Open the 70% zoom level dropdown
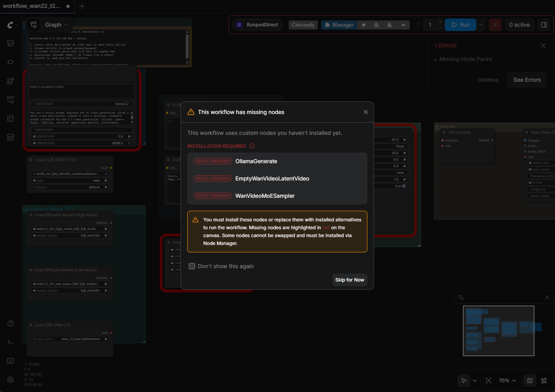The image size is (555, 392). (x=507, y=381)
